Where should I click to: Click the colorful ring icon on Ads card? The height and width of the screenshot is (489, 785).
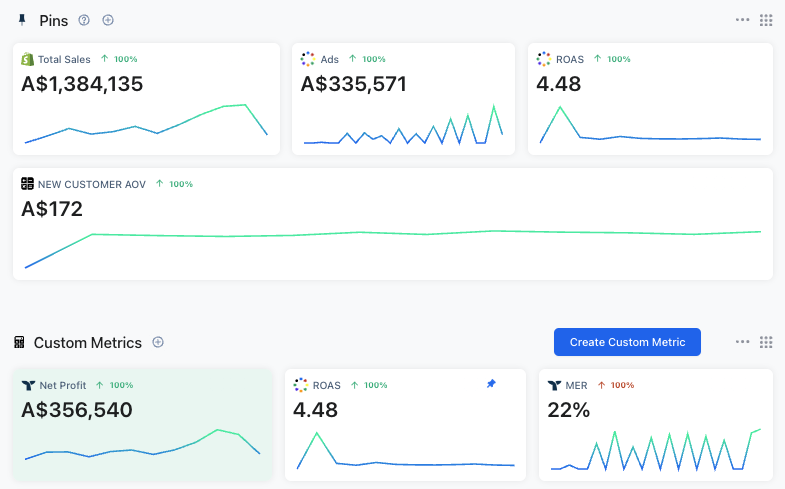(x=307, y=59)
